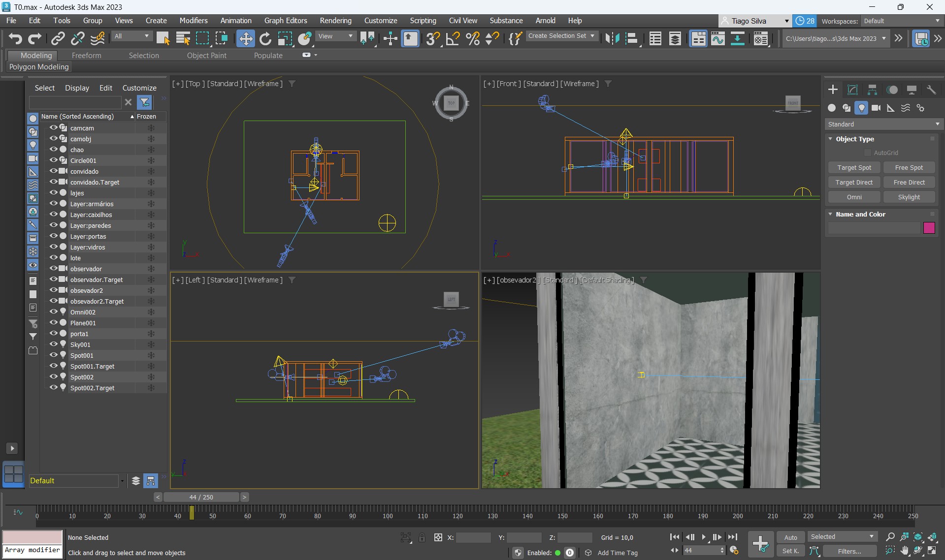Open the Mirror tool
The image size is (945, 560).
click(x=612, y=38)
